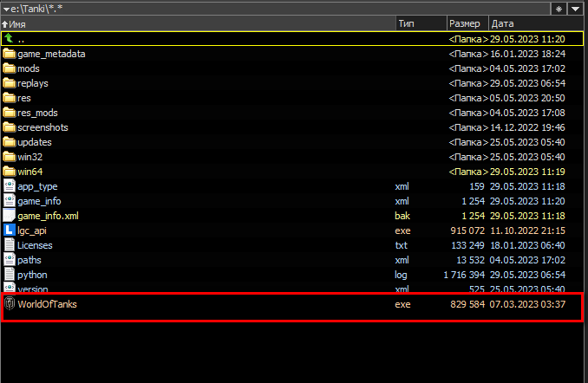Sort by the Имя column header
Image resolution: width=588 pixels, height=383 pixels.
tap(198, 23)
